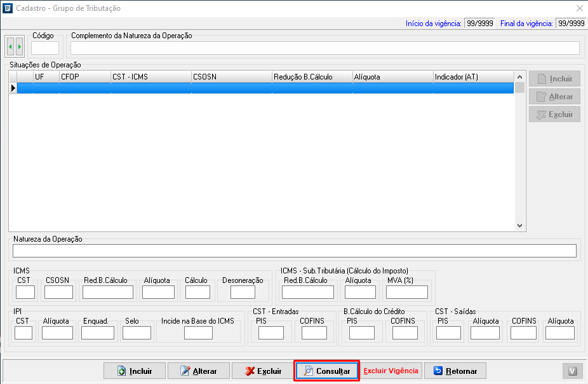Click the Código input field
Viewport: 588px width, 384px height.
[x=45, y=48]
